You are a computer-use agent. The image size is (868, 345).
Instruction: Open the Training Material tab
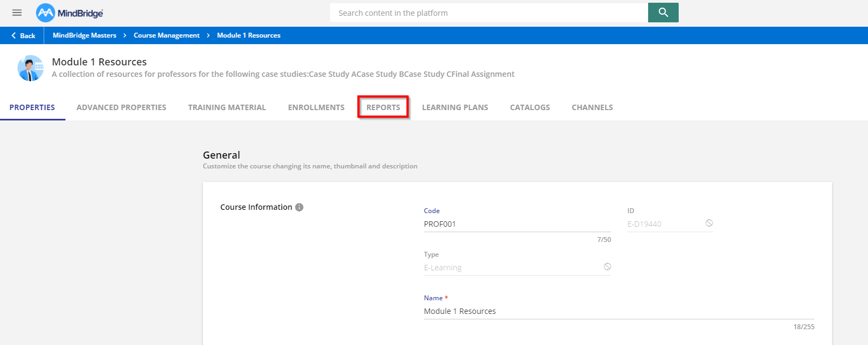227,107
